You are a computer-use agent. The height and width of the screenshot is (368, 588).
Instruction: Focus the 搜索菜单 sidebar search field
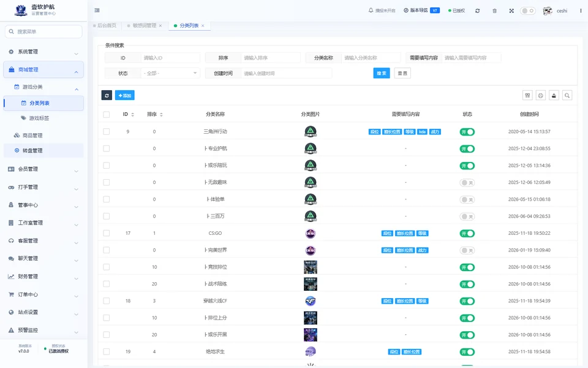click(43, 31)
